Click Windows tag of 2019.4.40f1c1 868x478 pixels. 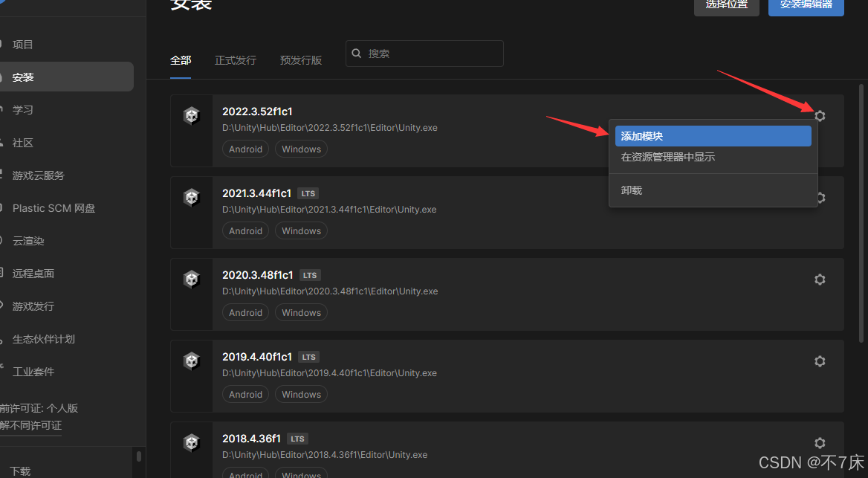[301, 394]
